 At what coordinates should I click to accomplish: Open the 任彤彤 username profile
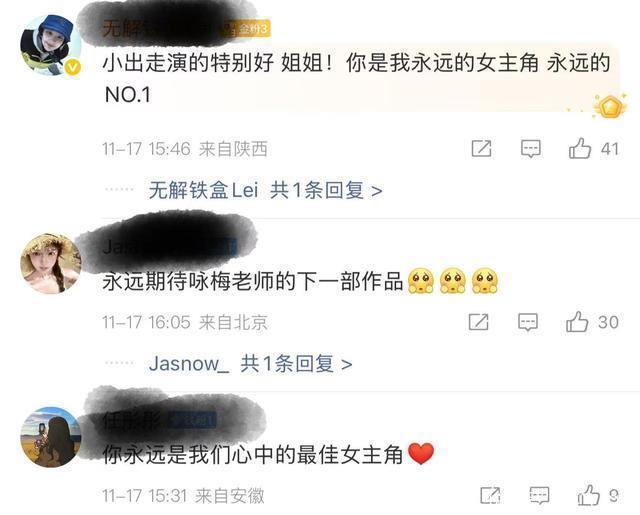pyautogui.click(x=131, y=420)
